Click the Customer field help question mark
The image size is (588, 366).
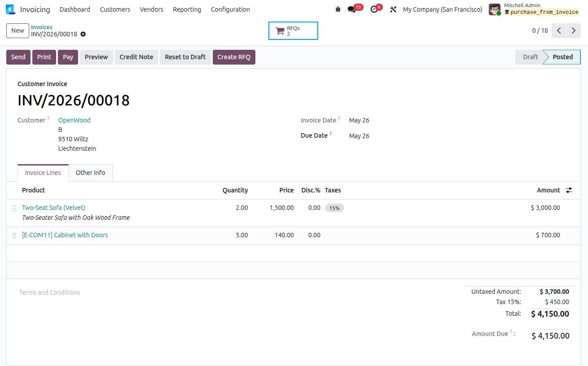pyautogui.click(x=48, y=118)
